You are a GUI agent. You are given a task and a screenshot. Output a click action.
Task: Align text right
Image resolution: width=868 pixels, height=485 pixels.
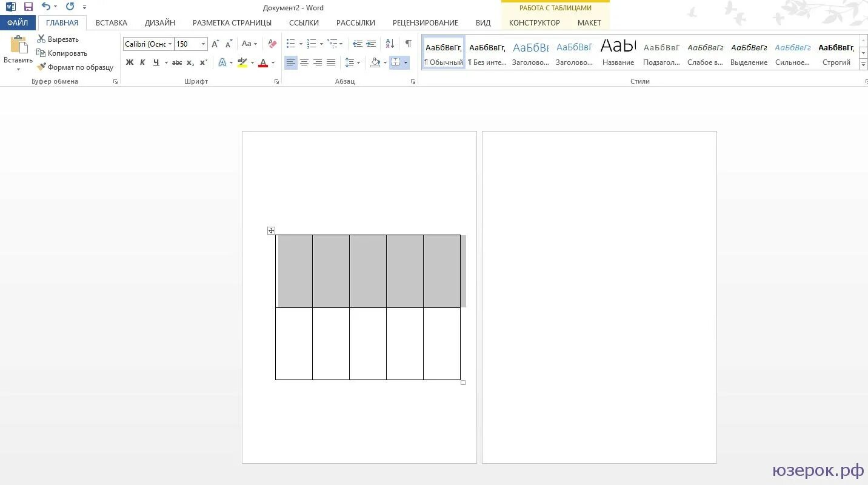318,62
